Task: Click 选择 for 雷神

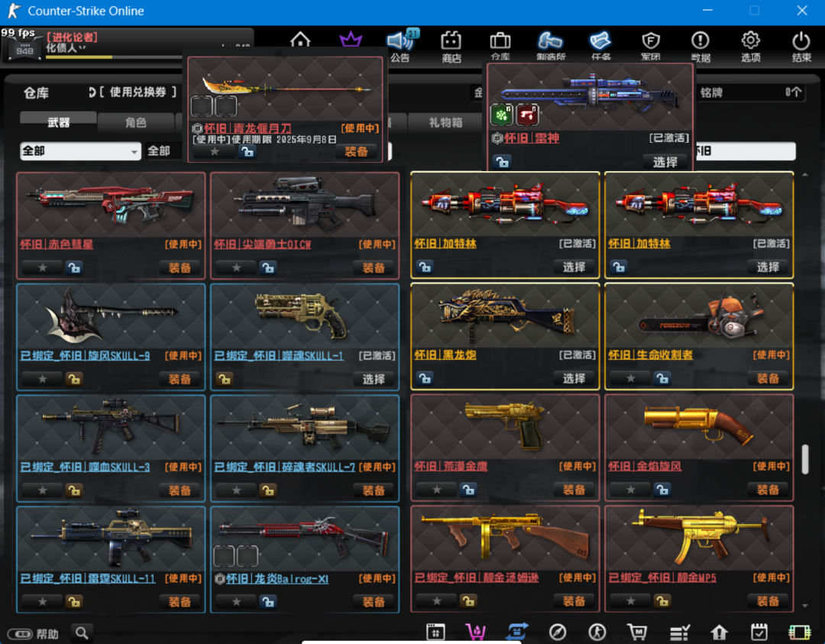Action: point(665,162)
